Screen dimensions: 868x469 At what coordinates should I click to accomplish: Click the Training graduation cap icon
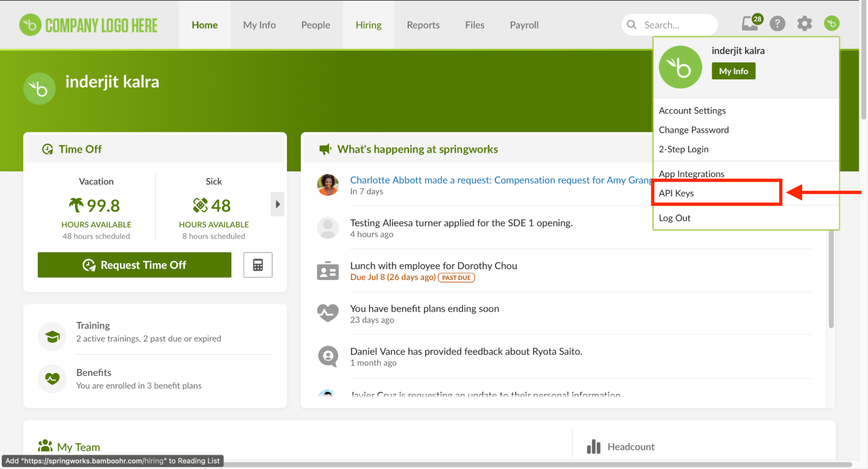click(x=53, y=336)
